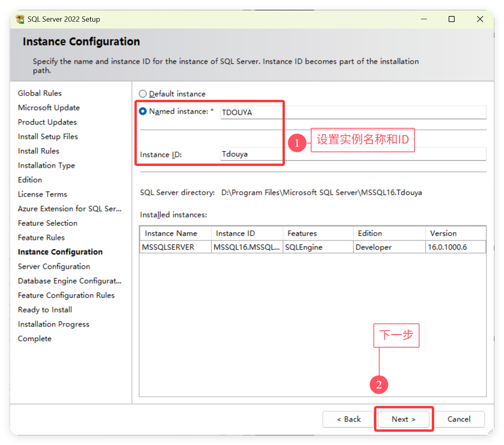Select the MSSQLSERVER instance name cell
The image size is (504, 445).
pos(175,247)
